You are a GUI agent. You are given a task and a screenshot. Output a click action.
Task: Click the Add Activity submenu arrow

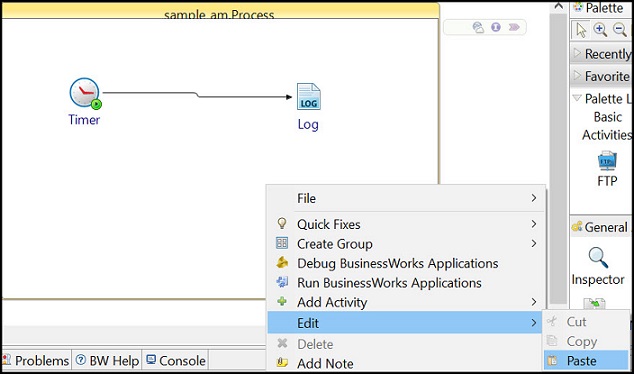click(534, 302)
